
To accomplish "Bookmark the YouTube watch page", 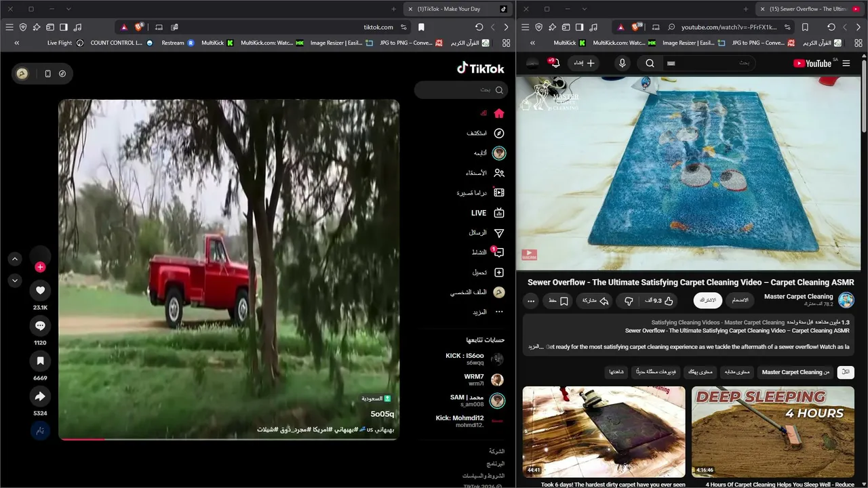I will [x=805, y=27].
